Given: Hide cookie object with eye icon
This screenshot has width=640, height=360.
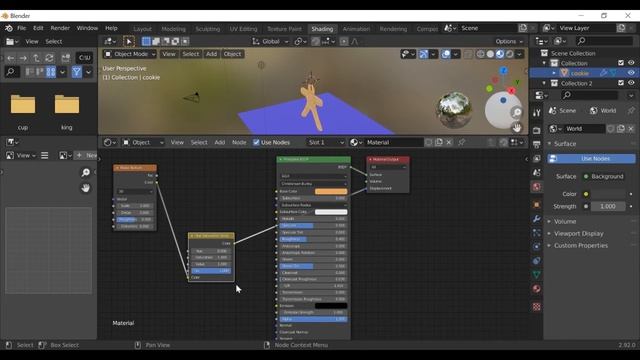Looking at the screenshot, I should (631, 73).
